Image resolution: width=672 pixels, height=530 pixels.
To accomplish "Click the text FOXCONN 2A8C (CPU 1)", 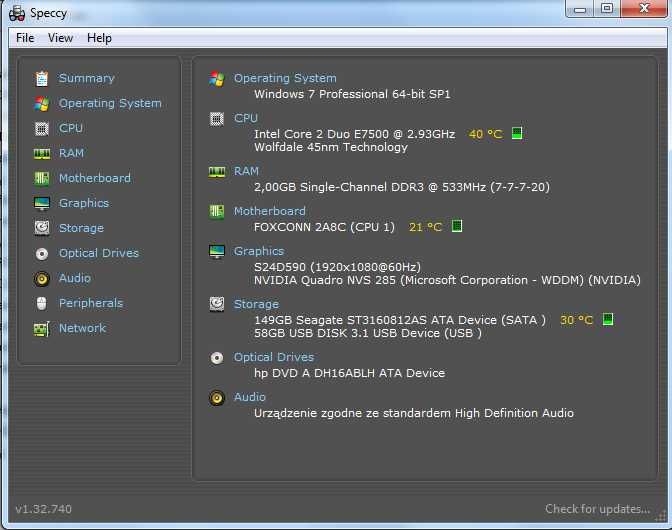I will [x=324, y=227].
